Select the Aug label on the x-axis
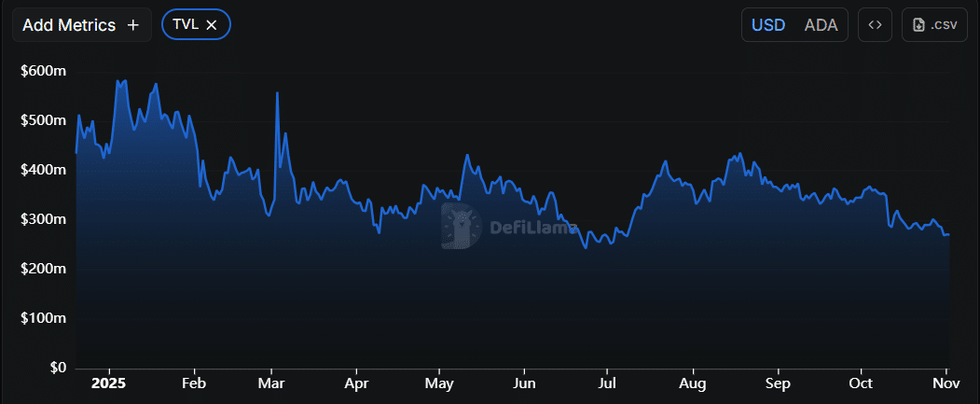 [x=692, y=383]
